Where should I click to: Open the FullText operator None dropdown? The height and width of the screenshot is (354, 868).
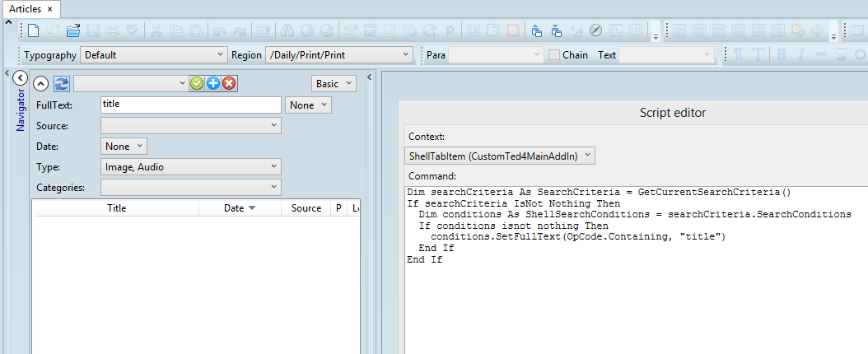308,105
